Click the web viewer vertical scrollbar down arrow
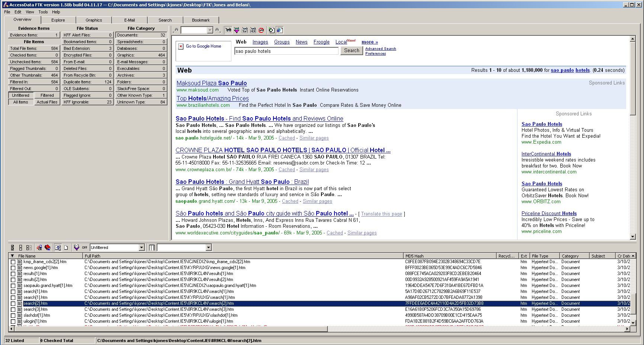644x345 pixels. click(632, 236)
